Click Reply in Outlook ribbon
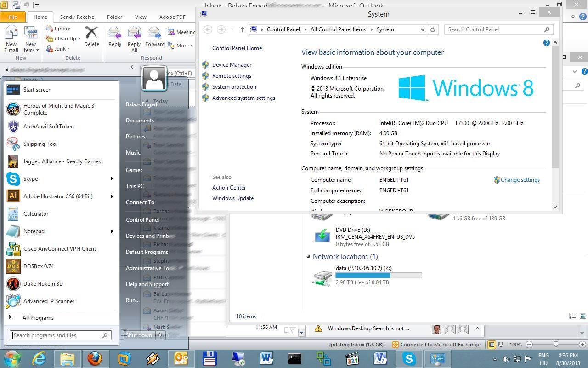 115,36
